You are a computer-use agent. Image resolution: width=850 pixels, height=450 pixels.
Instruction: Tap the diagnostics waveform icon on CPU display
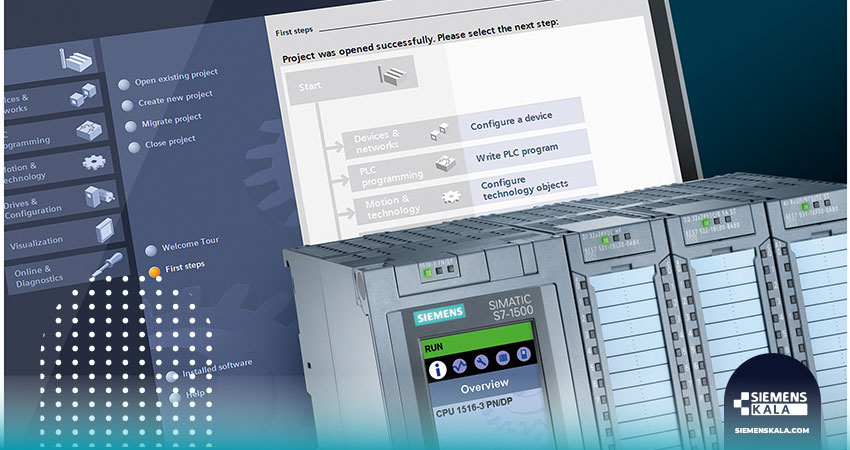coord(460,365)
